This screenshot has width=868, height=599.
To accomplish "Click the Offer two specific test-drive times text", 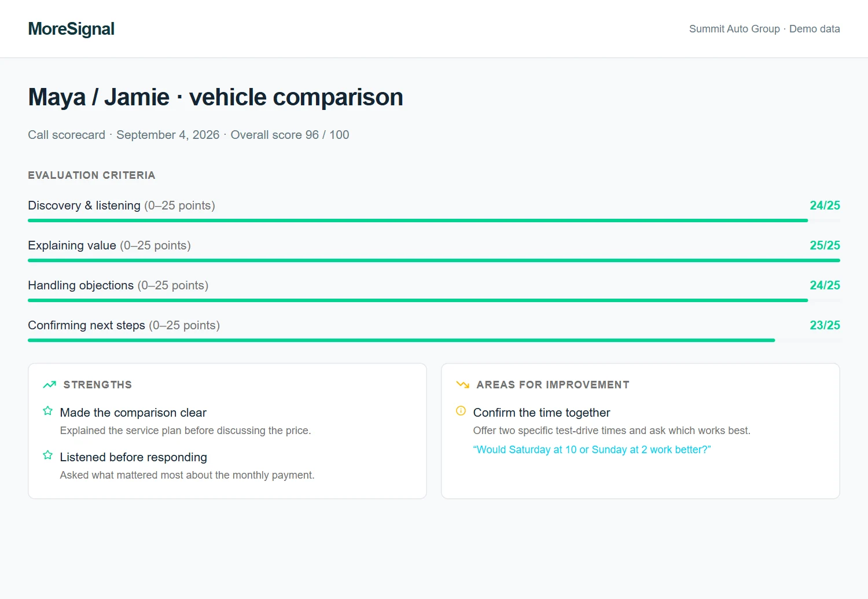I will pos(612,431).
